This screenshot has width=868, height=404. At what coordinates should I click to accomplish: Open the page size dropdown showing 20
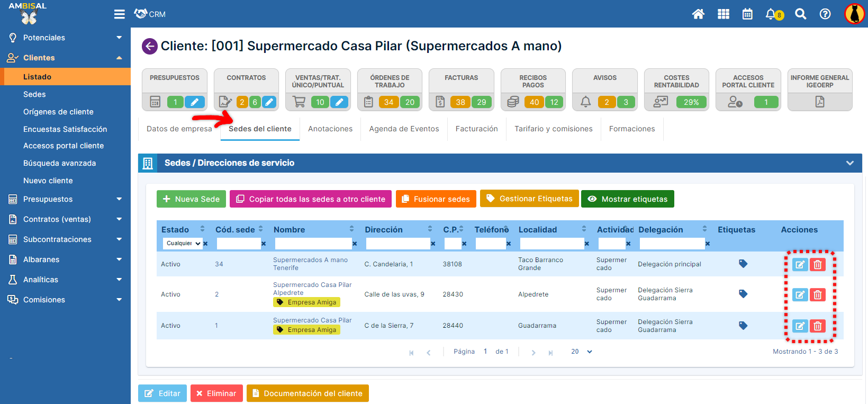point(581,352)
